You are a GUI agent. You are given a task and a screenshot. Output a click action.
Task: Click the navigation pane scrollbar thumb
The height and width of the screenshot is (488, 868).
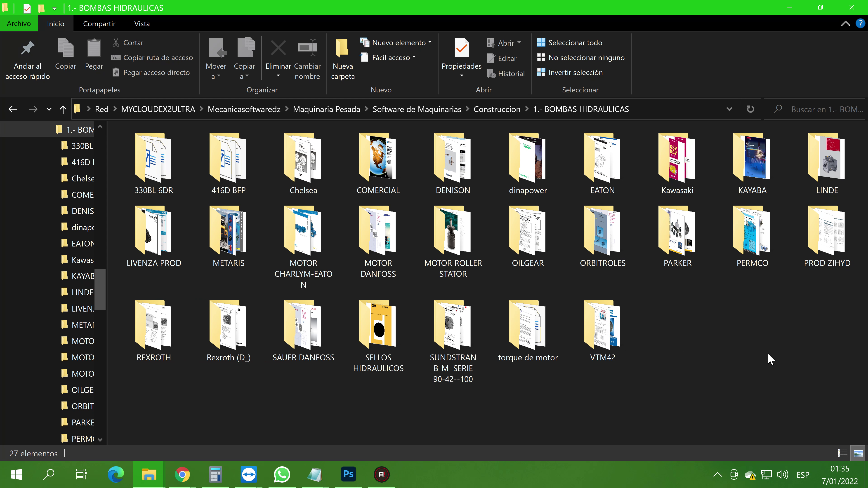[100, 289]
